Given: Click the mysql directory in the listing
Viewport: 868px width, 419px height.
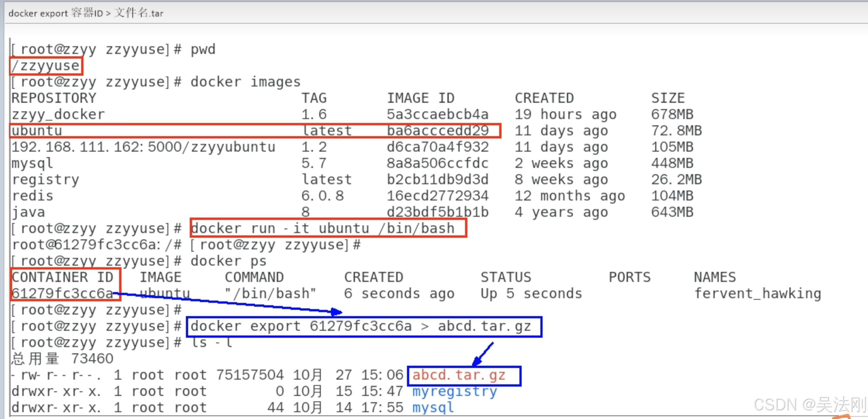Looking at the screenshot, I should (433, 407).
